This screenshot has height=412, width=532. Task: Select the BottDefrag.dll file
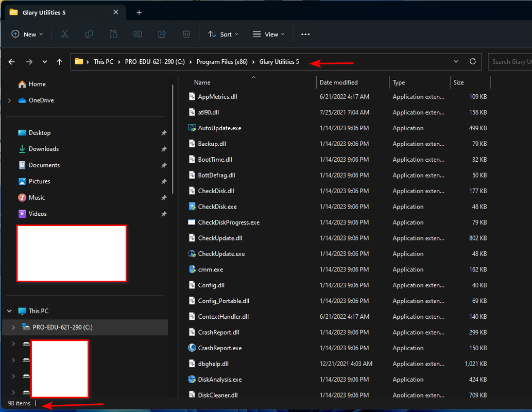(216, 175)
